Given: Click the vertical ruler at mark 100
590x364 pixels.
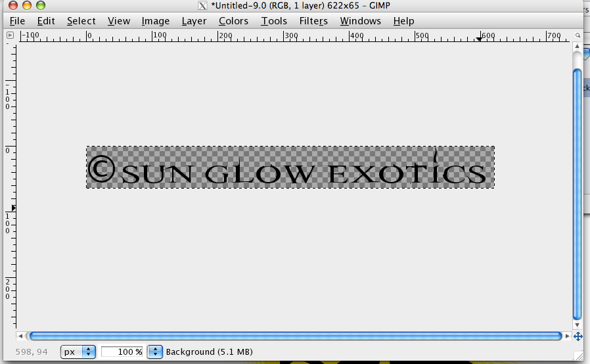Looking at the screenshot, I should [x=7, y=223].
